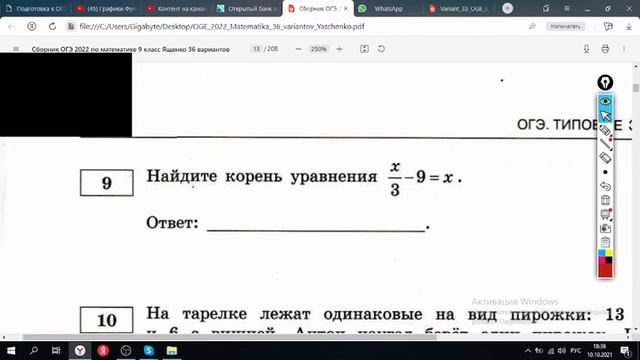Select the cursor arrow tool in annotation toolbar
The height and width of the screenshot is (360, 640).
pos(605,116)
